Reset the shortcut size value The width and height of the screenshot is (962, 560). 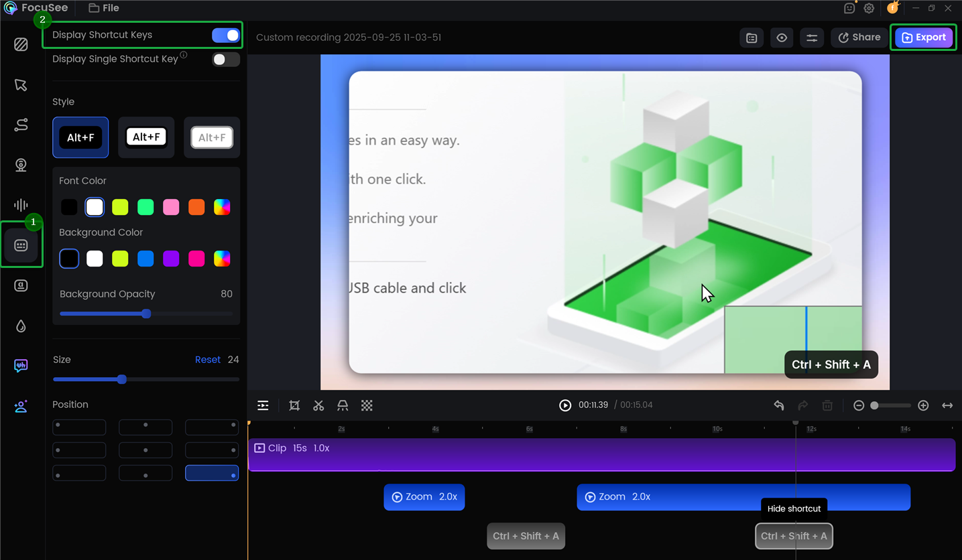208,360
